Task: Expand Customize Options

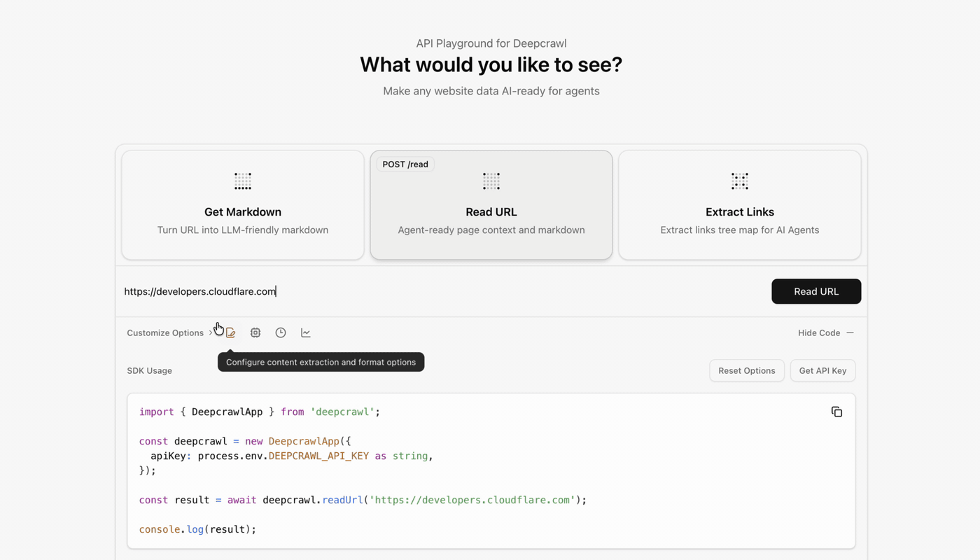Action: (x=169, y=332)
